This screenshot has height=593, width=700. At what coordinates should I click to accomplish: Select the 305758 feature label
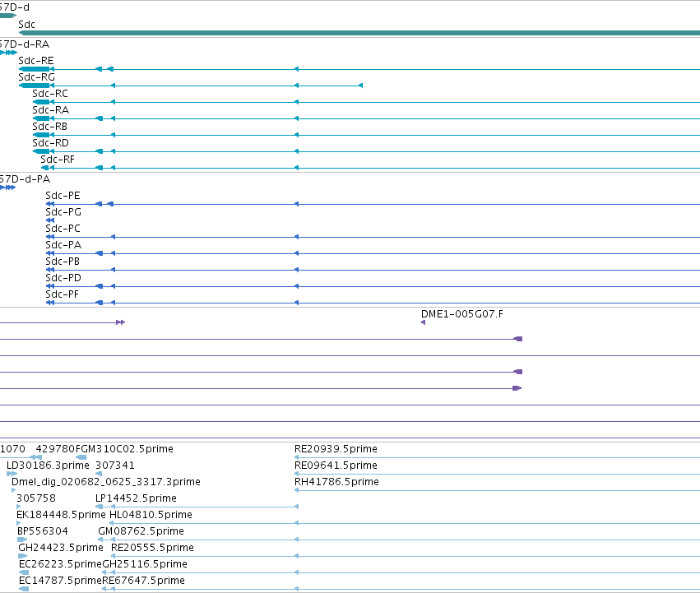(36, 498)
